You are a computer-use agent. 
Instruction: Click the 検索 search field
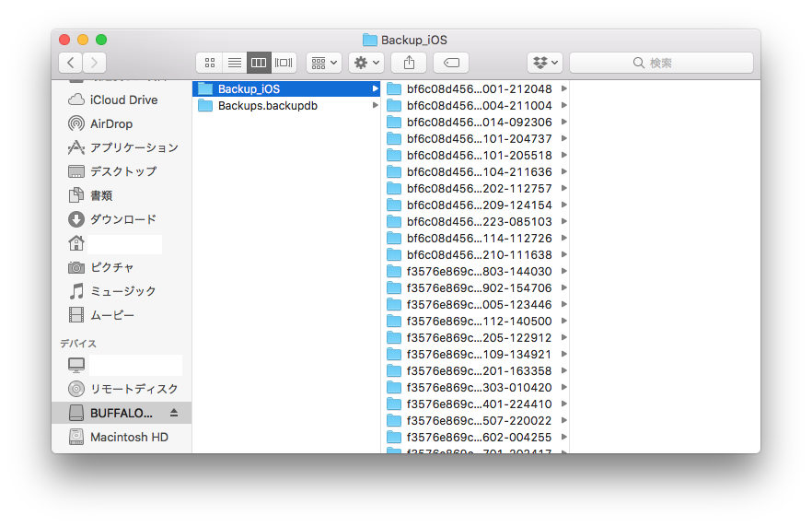tap(661, 63)
